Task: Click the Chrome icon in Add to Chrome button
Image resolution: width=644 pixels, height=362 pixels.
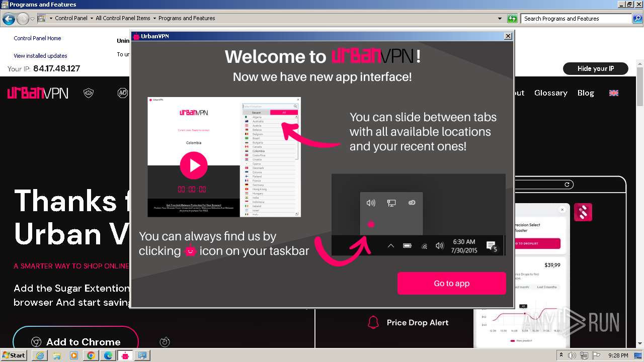Action: pos(36,342)
